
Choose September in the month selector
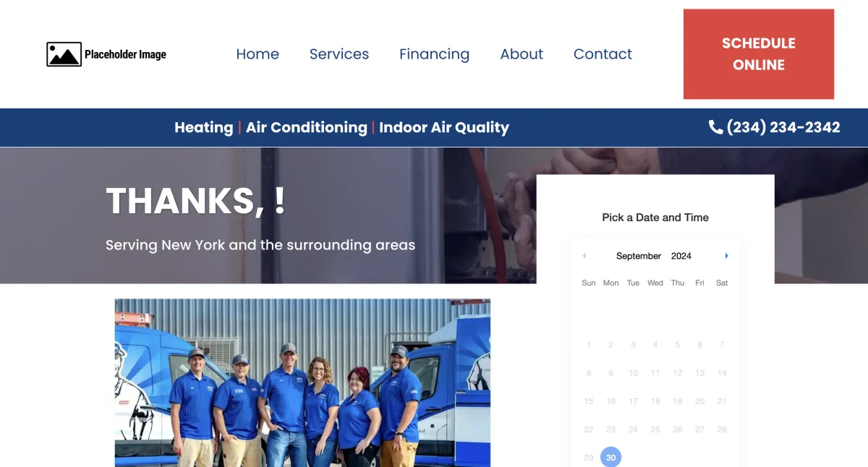[x=639, y=256]
